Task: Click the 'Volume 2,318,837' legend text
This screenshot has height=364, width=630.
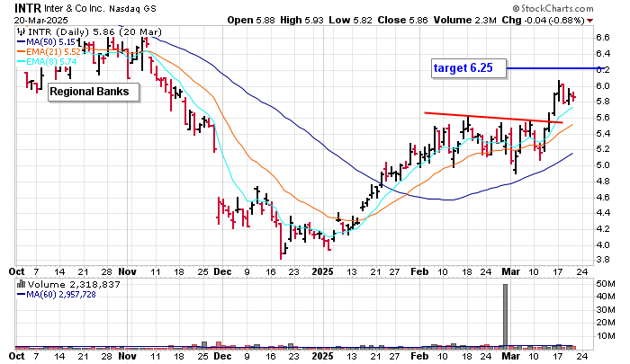Action: (x=74, y=285)
